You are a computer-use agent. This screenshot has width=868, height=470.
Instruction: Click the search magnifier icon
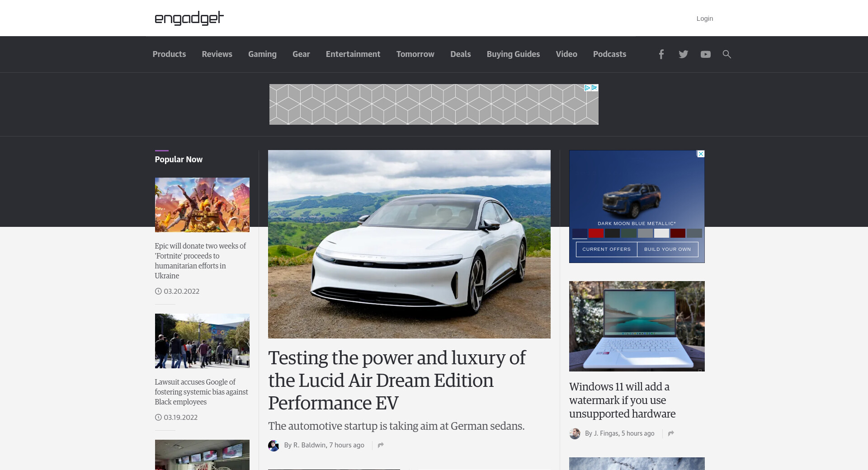click(x=726, y=54)
